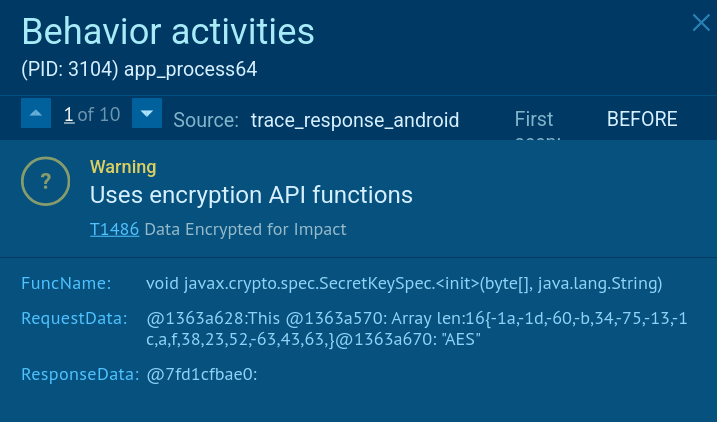Go to next activity with down arrow
Image resolution: width=717 pixels, height=422 pixels.
click(x=147, y=113)
